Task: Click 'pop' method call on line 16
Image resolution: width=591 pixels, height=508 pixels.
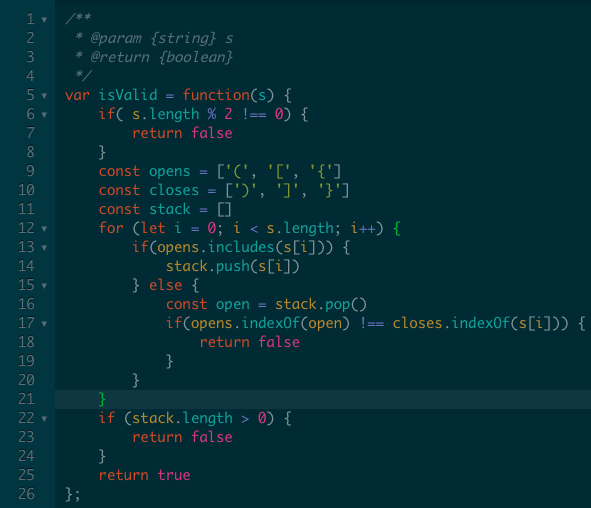Action: coord(337,304)
